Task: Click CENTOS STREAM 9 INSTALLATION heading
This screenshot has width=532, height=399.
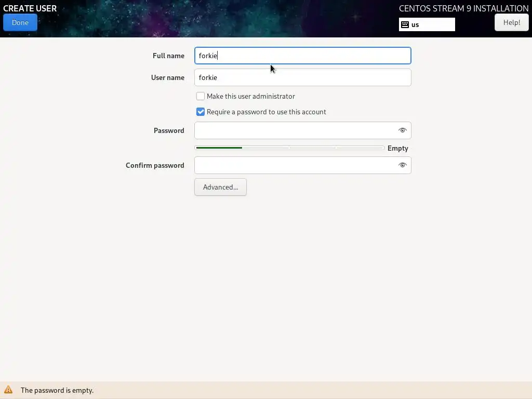Action: 463,8
